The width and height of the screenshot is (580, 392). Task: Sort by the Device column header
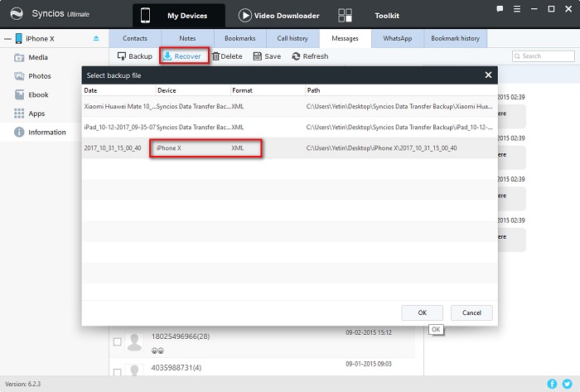(x=193, y=90)
